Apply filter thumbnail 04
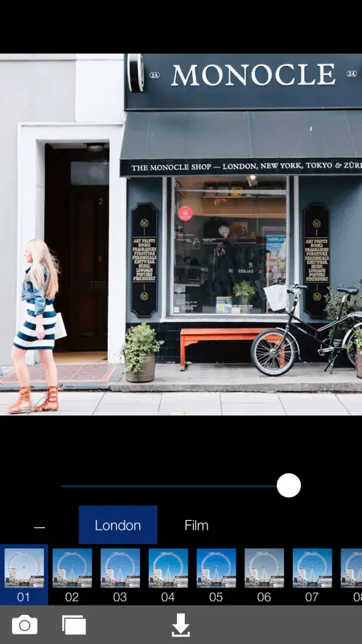Viewport: 362px width, 644px height. point(168,575)
